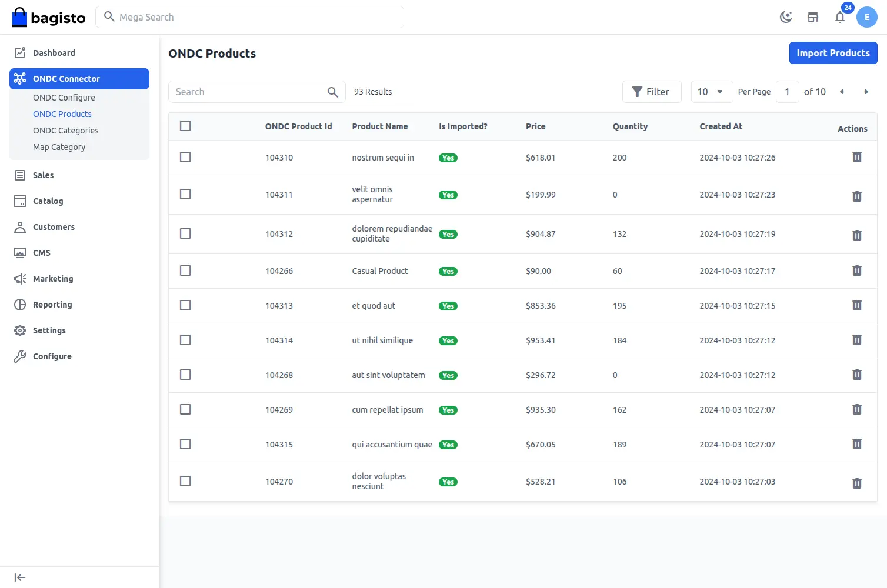Click the CMS sidebar icon
Screen dimensions: 887x588
[19, 252]
